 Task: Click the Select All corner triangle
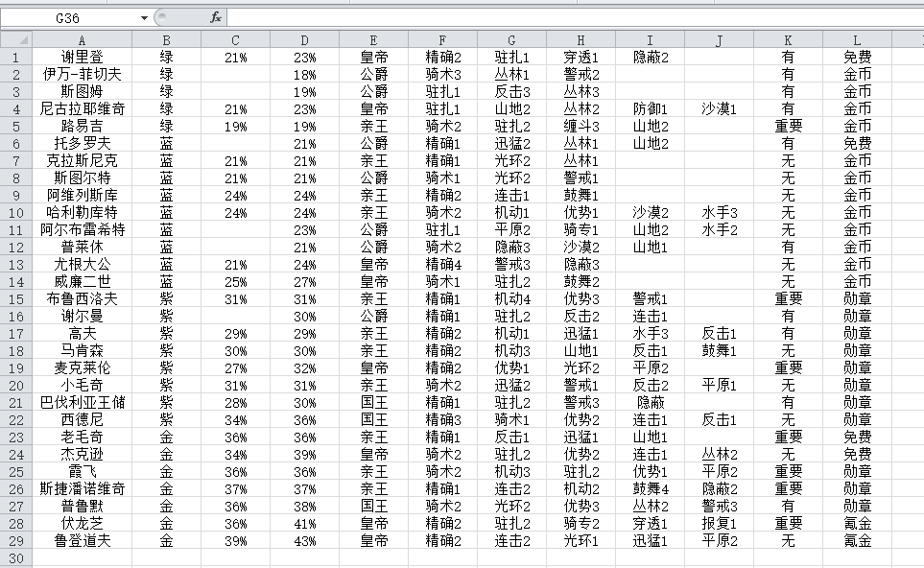(x=15, y=39)
